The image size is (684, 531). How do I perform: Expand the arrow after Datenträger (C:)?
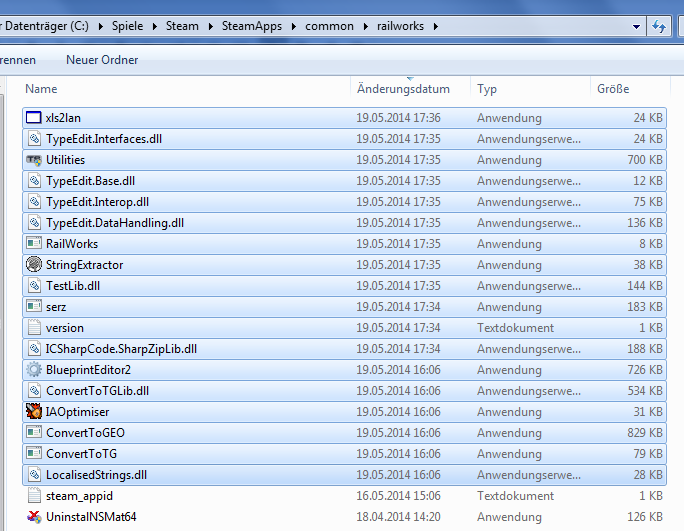coord(101,27)
